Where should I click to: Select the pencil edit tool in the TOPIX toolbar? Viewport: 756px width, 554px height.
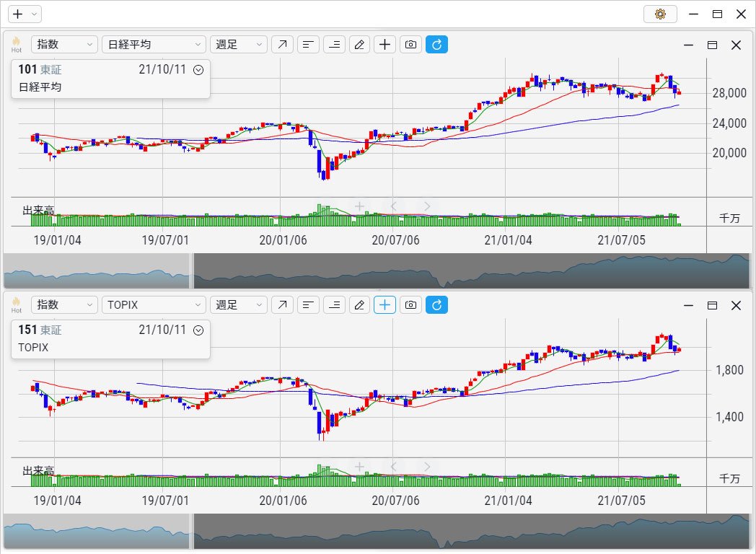[360, 304]
